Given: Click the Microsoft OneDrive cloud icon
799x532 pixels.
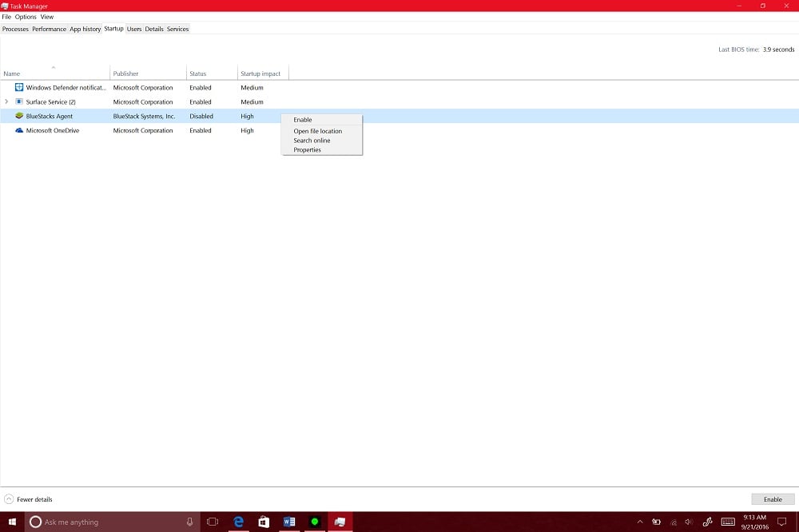Looking at the screenshot, I should pos(18,130).
